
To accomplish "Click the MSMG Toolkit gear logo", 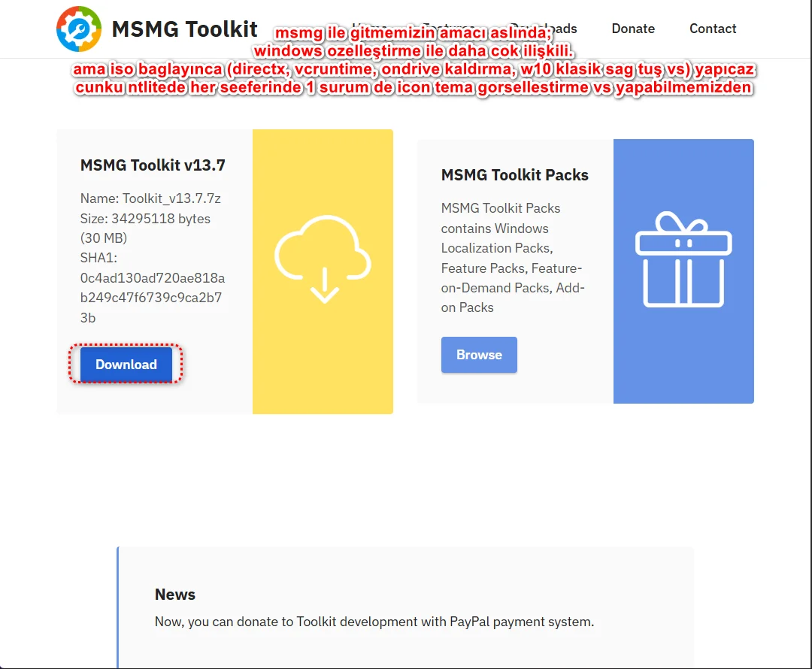I will tap(79, 29).
